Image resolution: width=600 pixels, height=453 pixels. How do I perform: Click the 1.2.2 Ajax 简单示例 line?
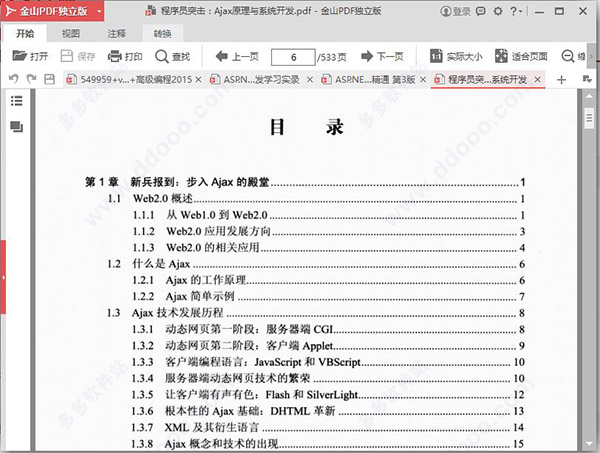pyautogui.click(x=329, y=297)
